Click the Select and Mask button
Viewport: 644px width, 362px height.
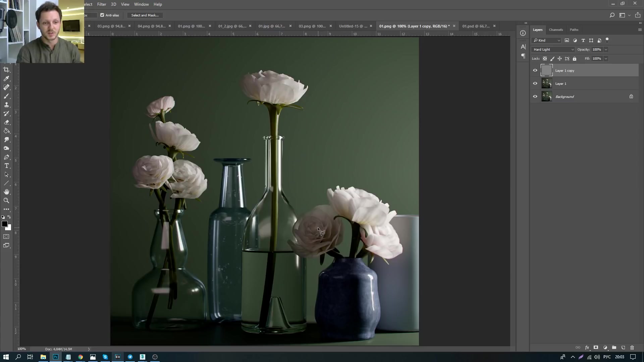click(x=145, y=15)
